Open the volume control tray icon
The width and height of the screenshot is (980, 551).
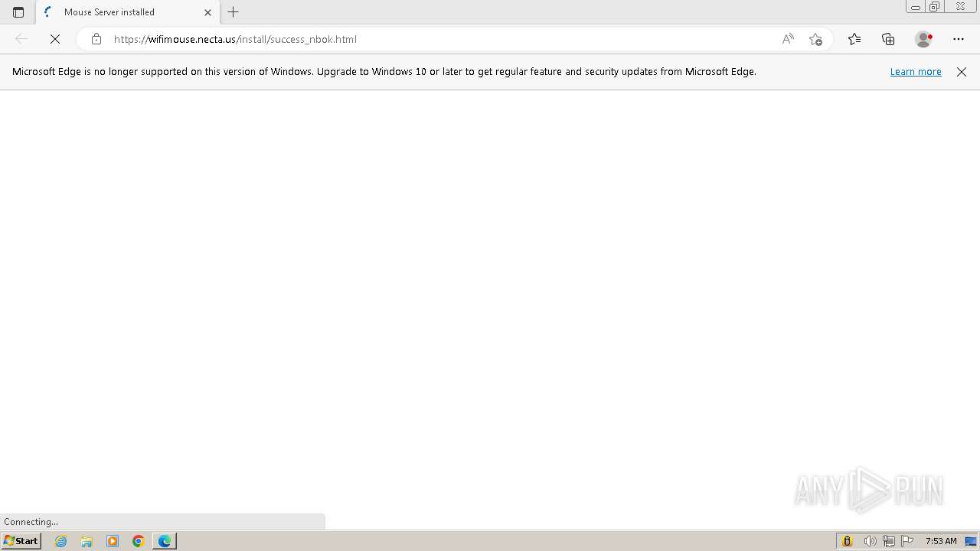(x=870, y=541)
